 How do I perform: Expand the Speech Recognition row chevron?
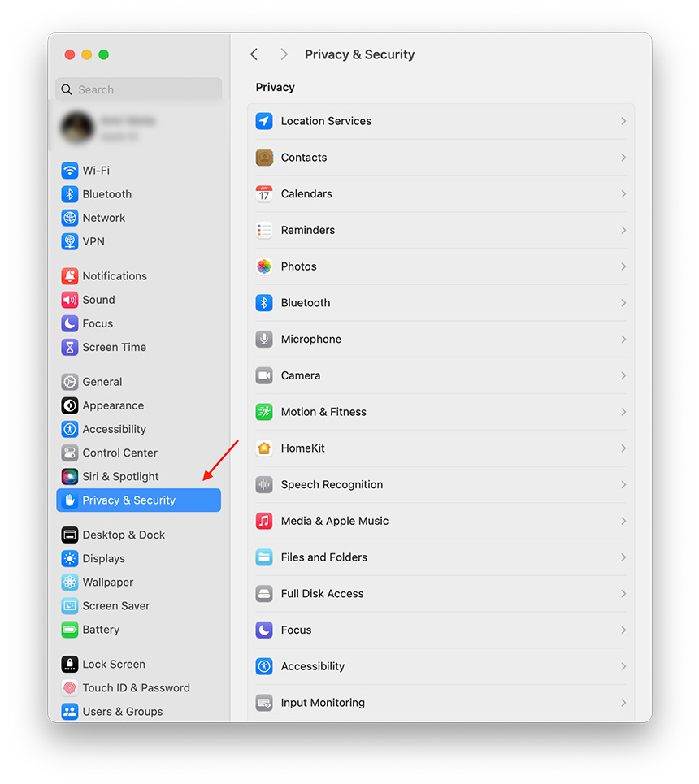pos(623,484)
